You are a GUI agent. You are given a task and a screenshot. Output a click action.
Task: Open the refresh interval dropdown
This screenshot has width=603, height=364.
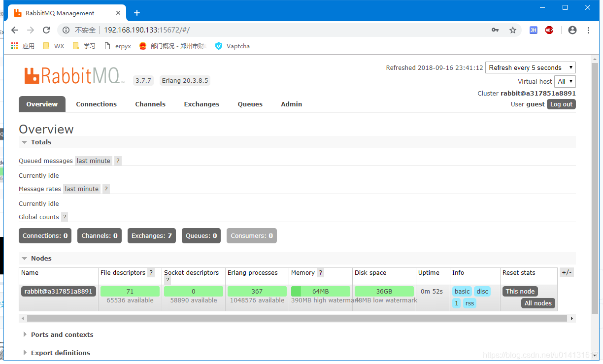[x=531, y=67]
